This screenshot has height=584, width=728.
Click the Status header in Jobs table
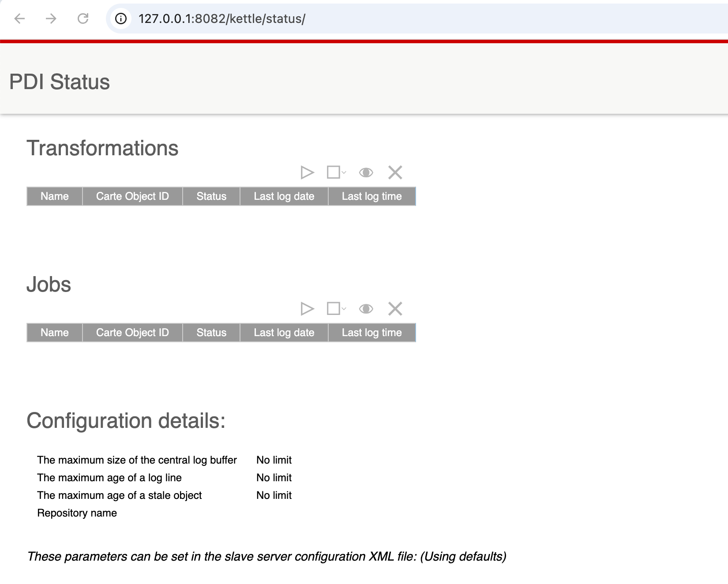coord(211,333)
